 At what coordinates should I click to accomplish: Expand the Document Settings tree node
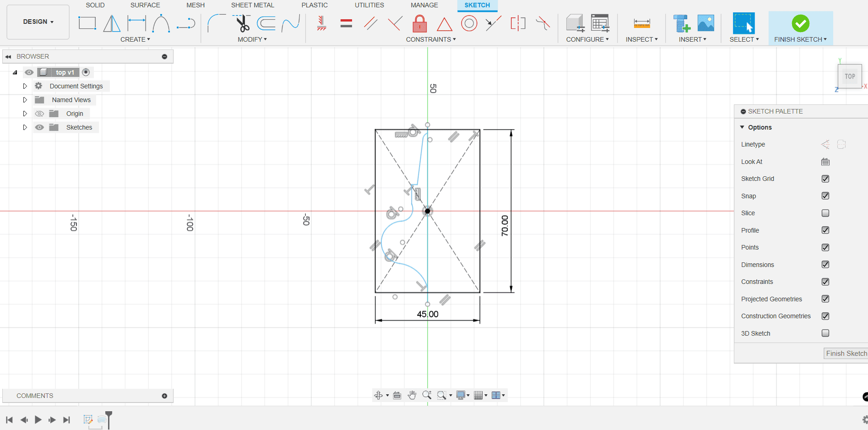[x=25, y=86]
